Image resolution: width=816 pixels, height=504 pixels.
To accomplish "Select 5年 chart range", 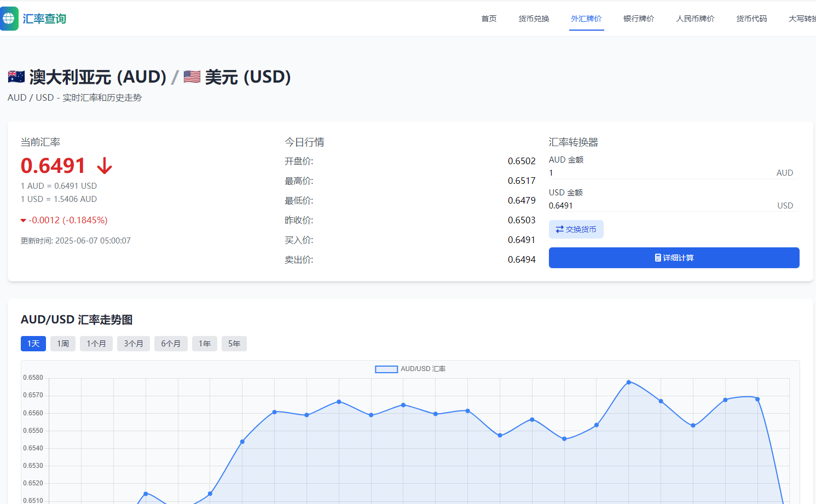I will pyautogui.click(x=234, y=344).
